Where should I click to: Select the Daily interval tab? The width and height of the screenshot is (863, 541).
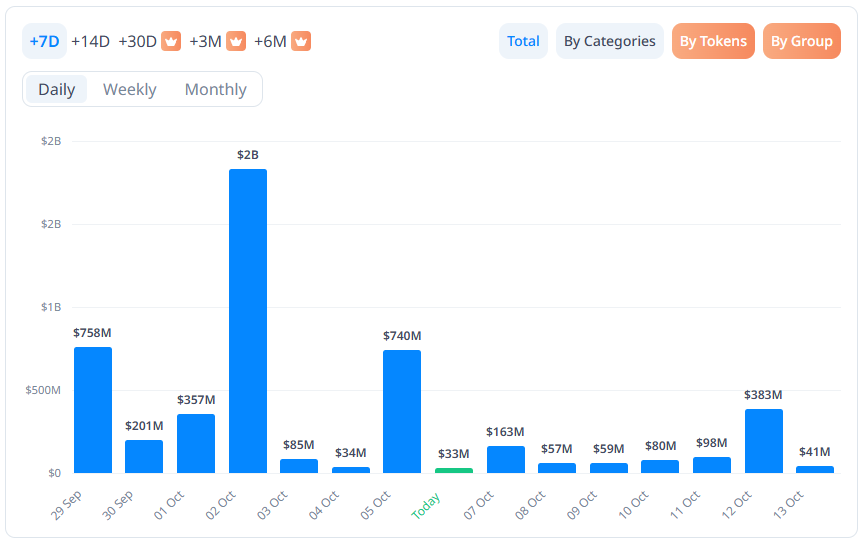tap(57, 89)
